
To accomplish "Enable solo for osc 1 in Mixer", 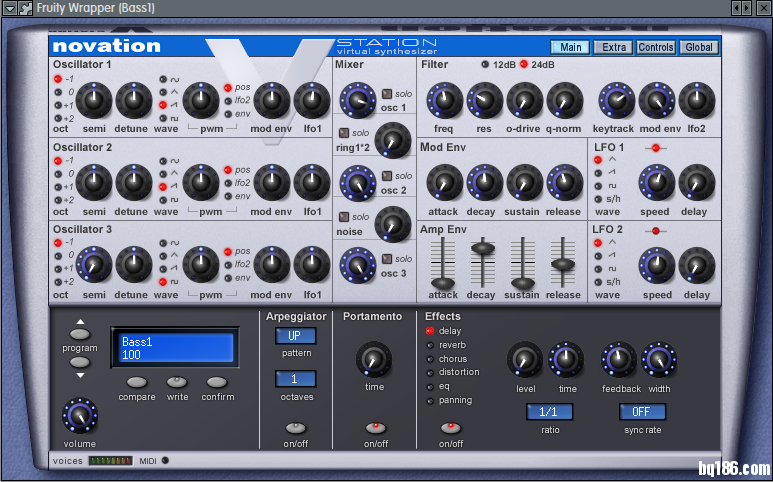I will [387, 94].
